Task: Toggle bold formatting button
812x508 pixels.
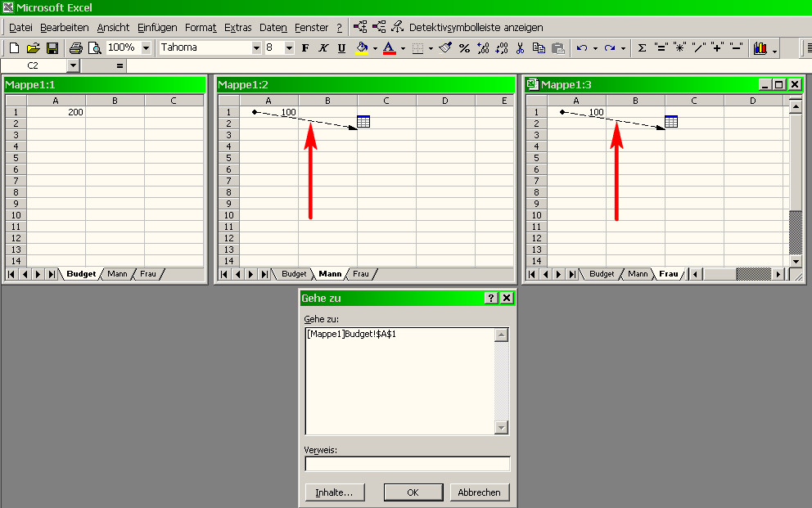Action: pyautogui.click(x=305, y=48)
